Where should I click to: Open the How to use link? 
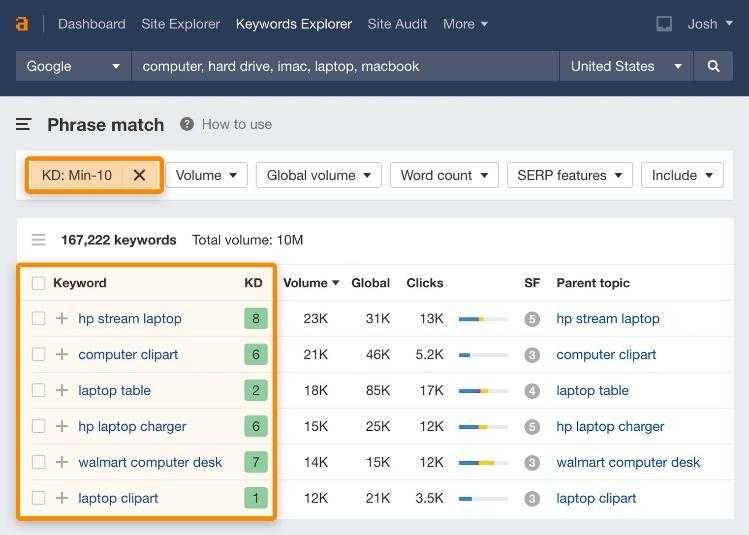(x=237, y=124)
